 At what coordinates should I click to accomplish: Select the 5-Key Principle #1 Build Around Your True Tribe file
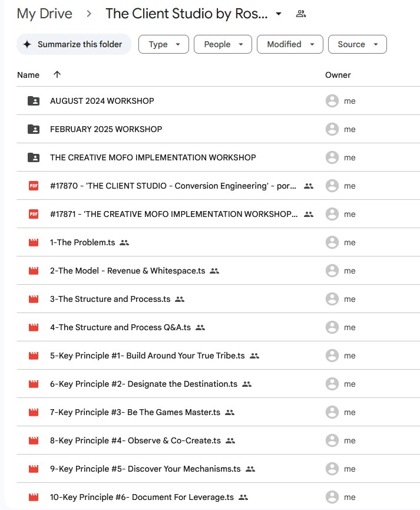(147, 356)
